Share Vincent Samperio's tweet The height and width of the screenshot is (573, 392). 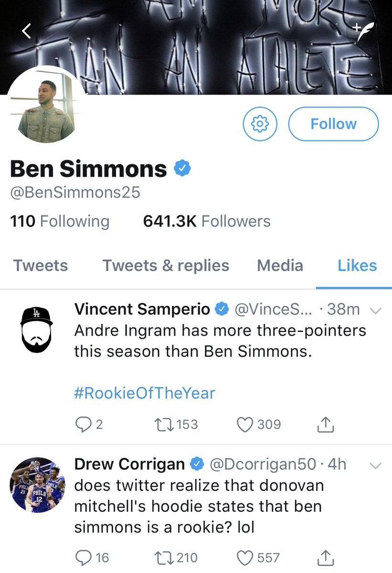click(325, 424)
